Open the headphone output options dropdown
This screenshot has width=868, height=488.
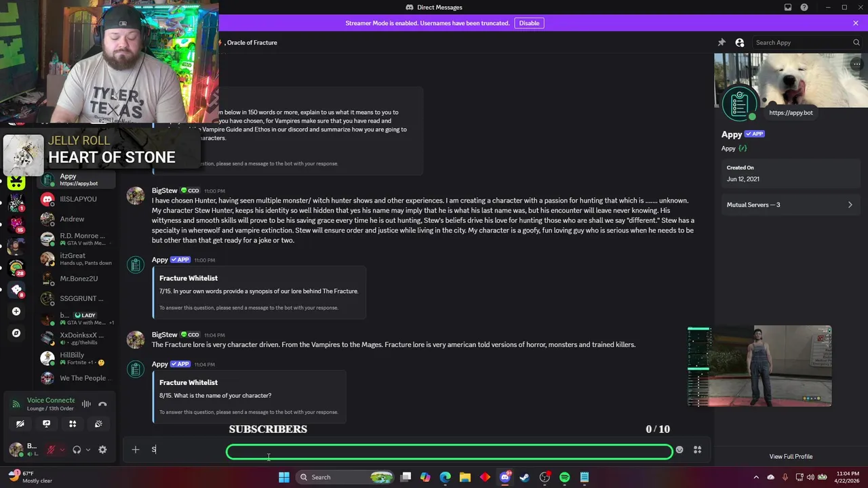(x=87, y=449)
